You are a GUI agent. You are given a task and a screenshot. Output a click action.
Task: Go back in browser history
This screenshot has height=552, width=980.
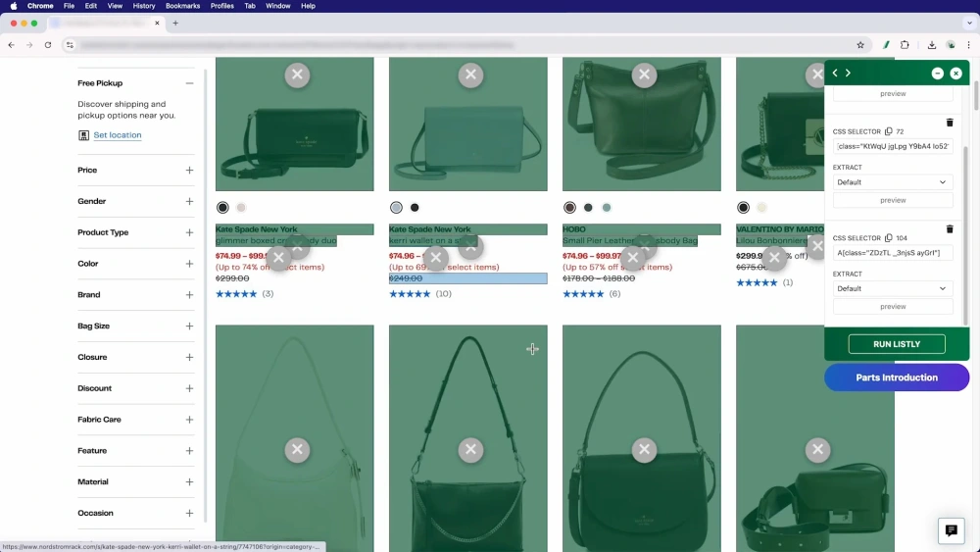click(x=11, y=45)
